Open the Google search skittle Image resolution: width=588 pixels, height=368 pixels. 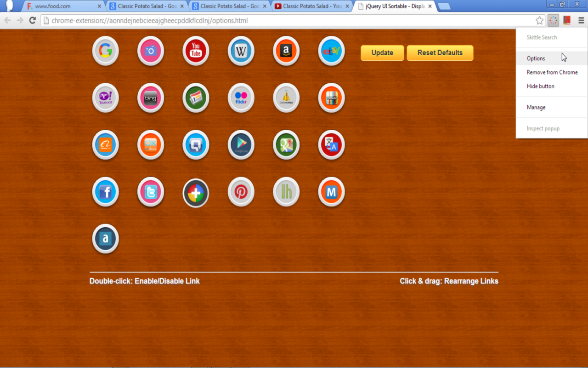coord(105,51)
